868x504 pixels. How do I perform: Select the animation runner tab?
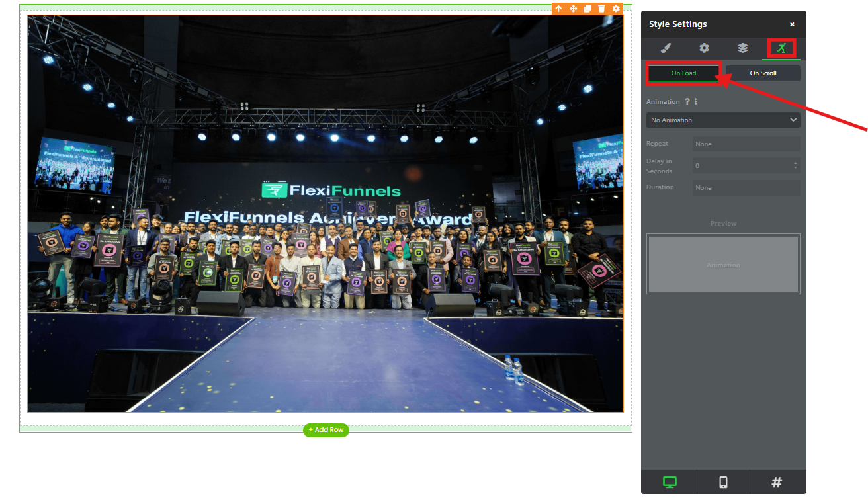tap(781, 48)
